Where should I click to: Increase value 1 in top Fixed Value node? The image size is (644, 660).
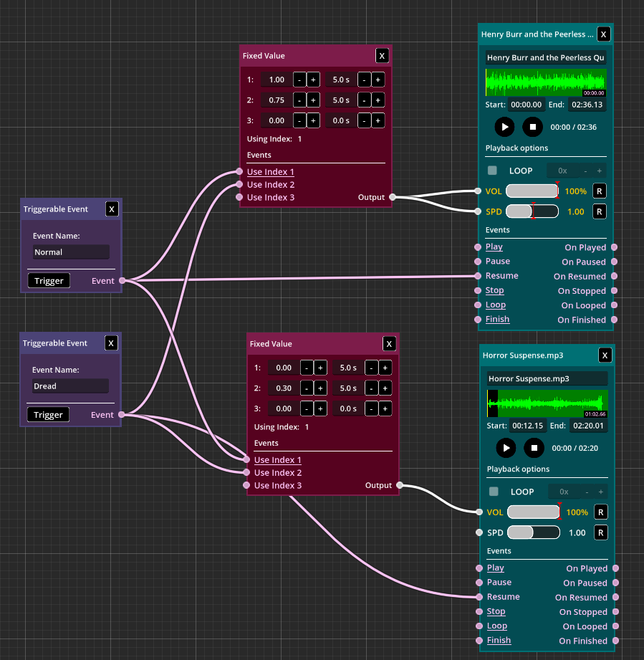313,80
